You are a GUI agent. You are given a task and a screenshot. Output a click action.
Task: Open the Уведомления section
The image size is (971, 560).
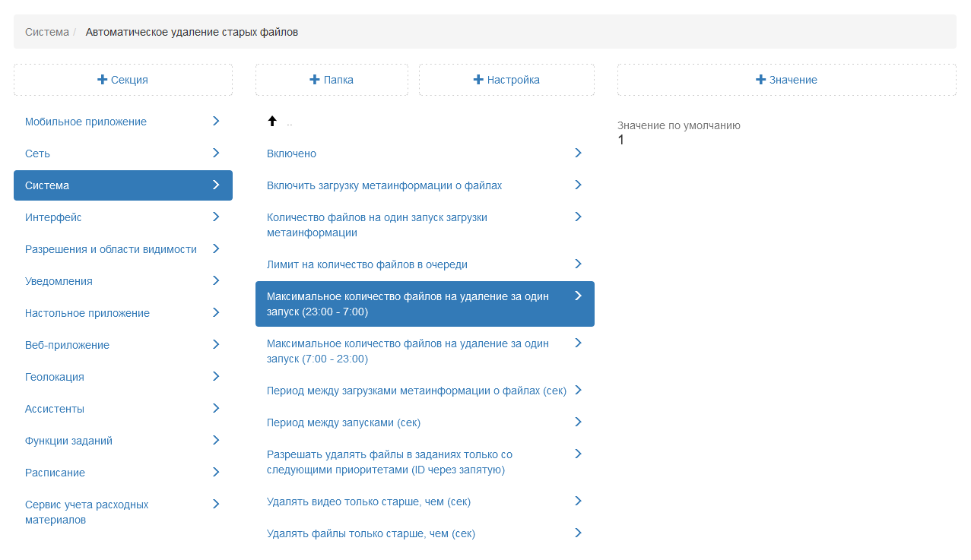pos(59,281)
